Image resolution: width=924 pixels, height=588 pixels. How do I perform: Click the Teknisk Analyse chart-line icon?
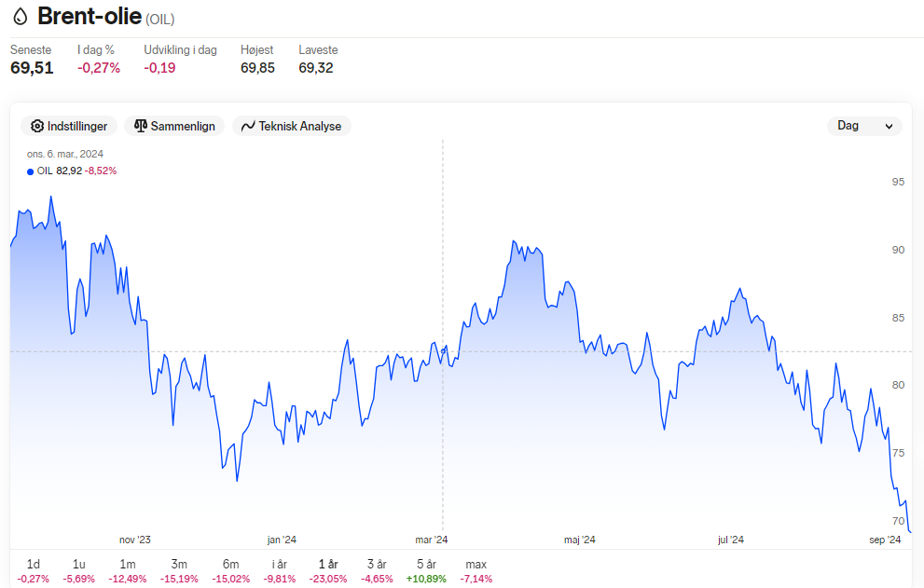click(248, 126)
